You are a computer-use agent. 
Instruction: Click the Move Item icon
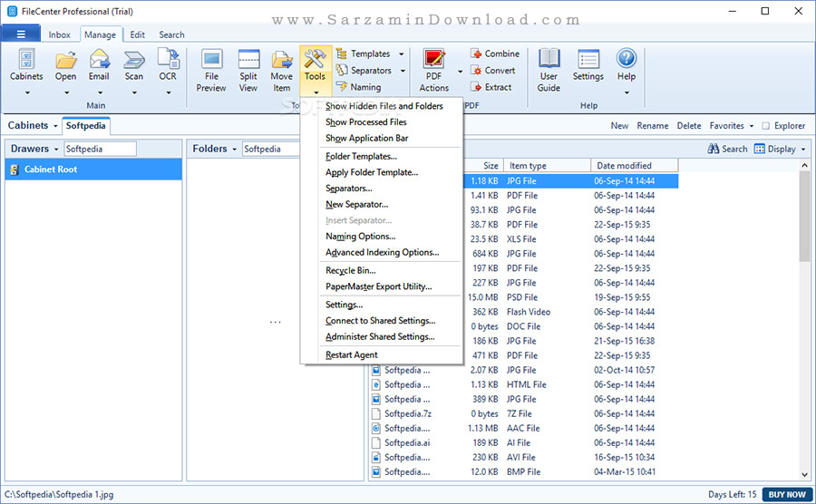pyautogui.click(x=282, y=59)
